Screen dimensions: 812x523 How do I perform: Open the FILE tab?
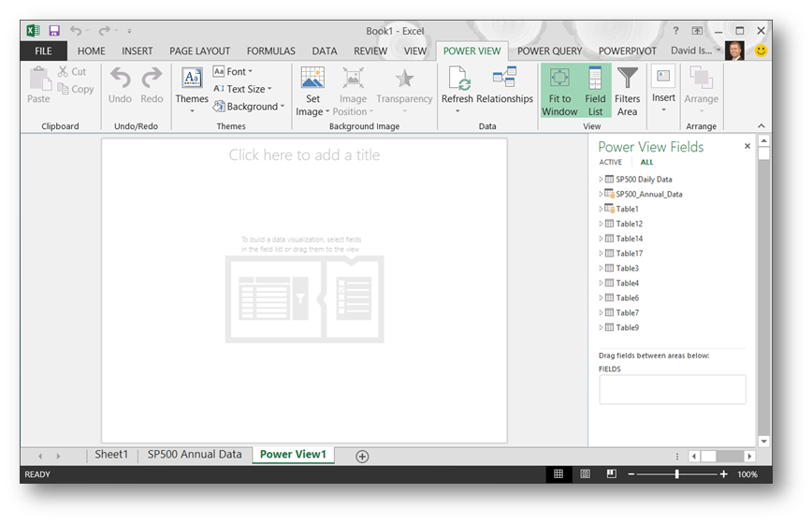point(43,51)
